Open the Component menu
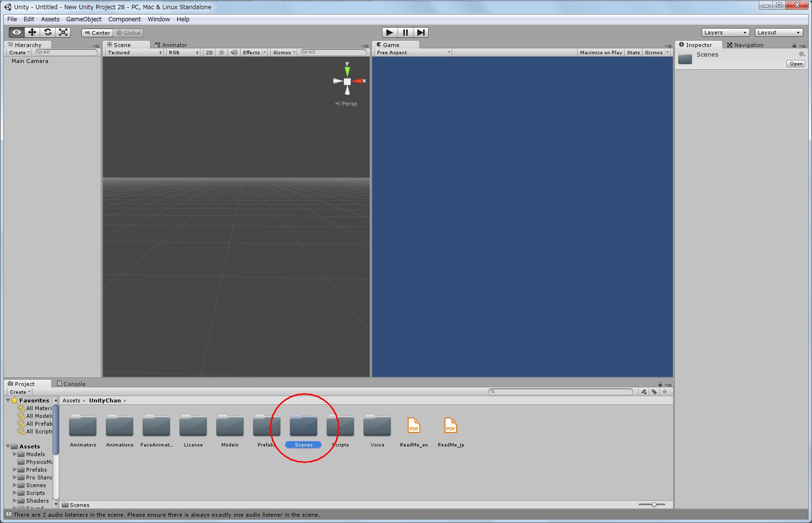 pos(124,19)
